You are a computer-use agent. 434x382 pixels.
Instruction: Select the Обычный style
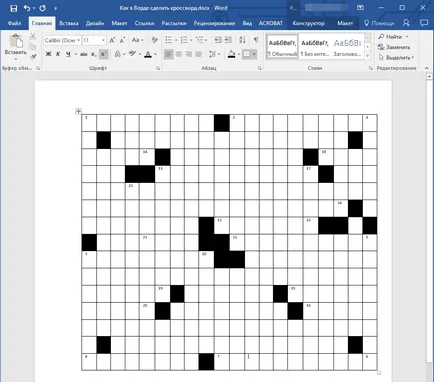[283, 47]
